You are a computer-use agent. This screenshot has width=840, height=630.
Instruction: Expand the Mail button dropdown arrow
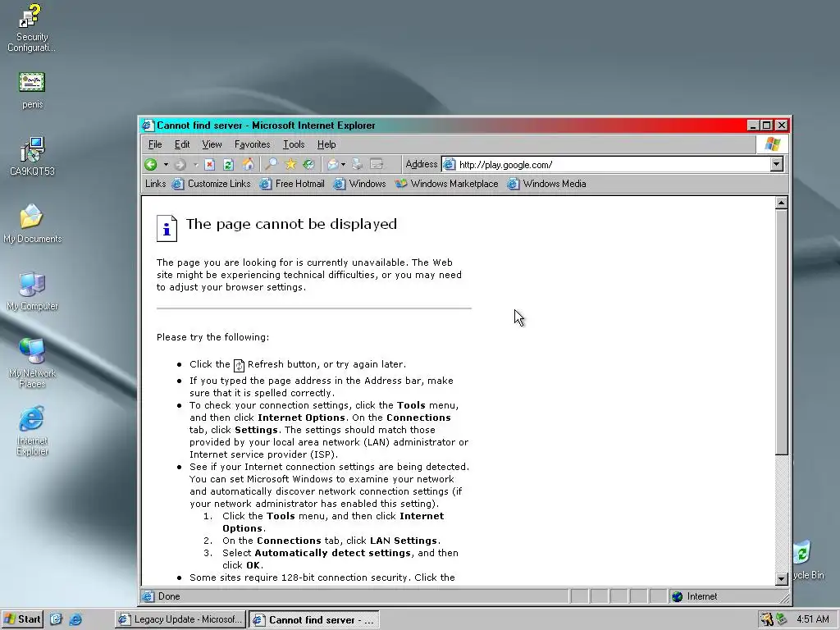(x=344, y=164)
